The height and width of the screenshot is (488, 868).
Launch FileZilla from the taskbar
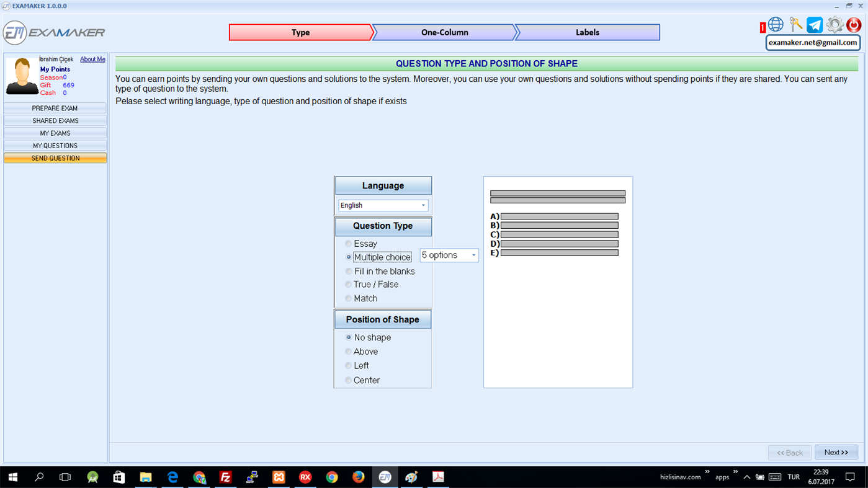pos(226,477)
